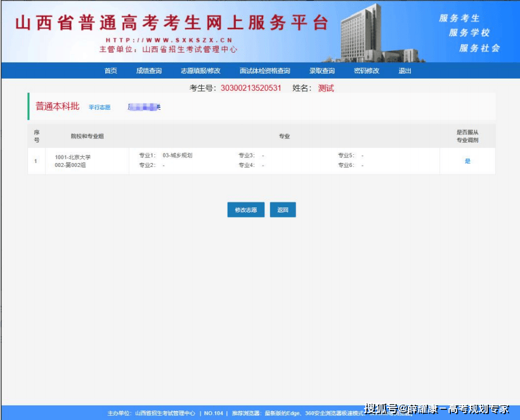The height and width of the screenshot is (420, 520).
Task: Click the footer text 主办单位：山西省招生考试管理中心
Action: [151, 413]
